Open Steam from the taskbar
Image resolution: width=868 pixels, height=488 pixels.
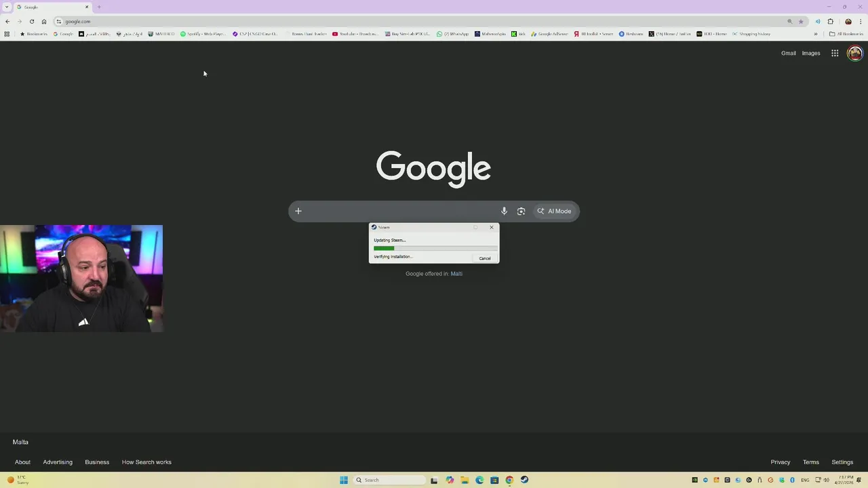(x=524, y=480)
